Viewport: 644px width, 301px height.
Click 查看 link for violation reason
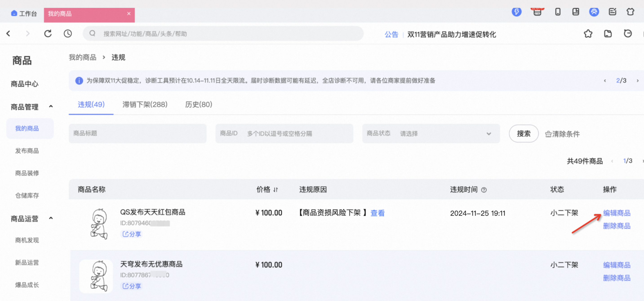377,213
